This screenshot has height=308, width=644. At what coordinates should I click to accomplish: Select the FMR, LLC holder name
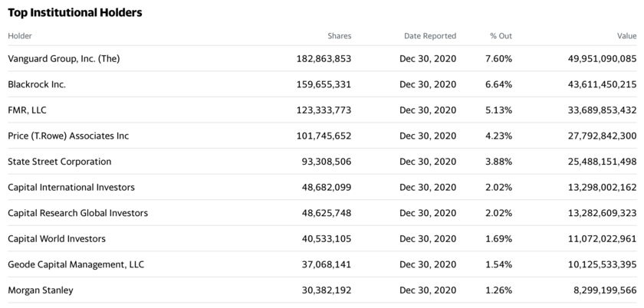(27, 110)
